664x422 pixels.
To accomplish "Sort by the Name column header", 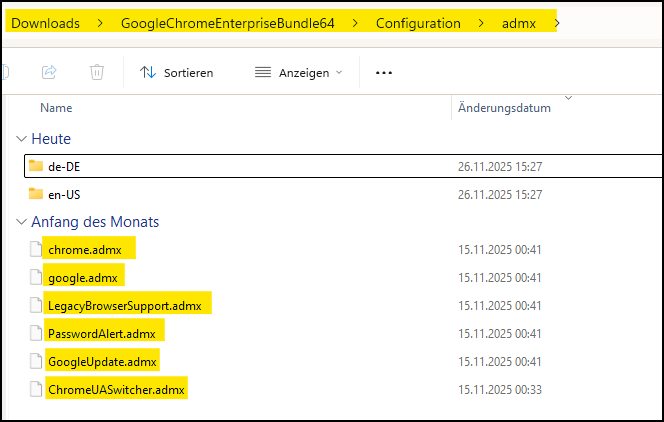I will click(56, 108).
